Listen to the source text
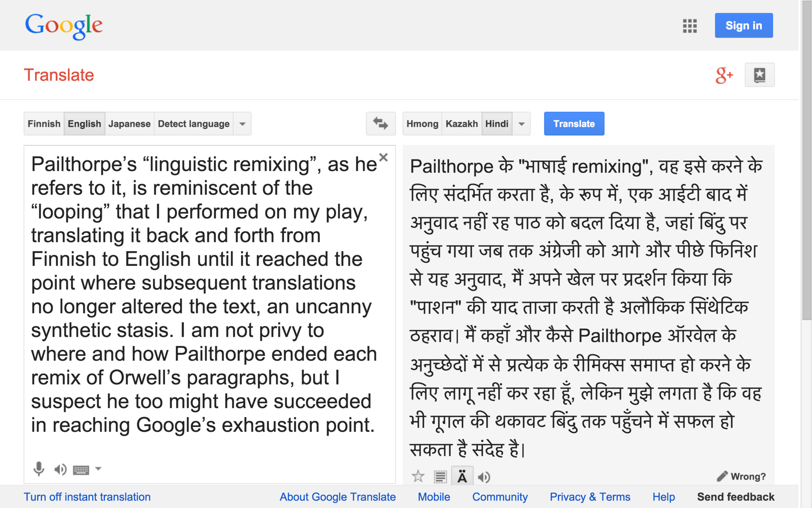Image resolution: width=812 pixels, height=508 pixels. point(60,469)
